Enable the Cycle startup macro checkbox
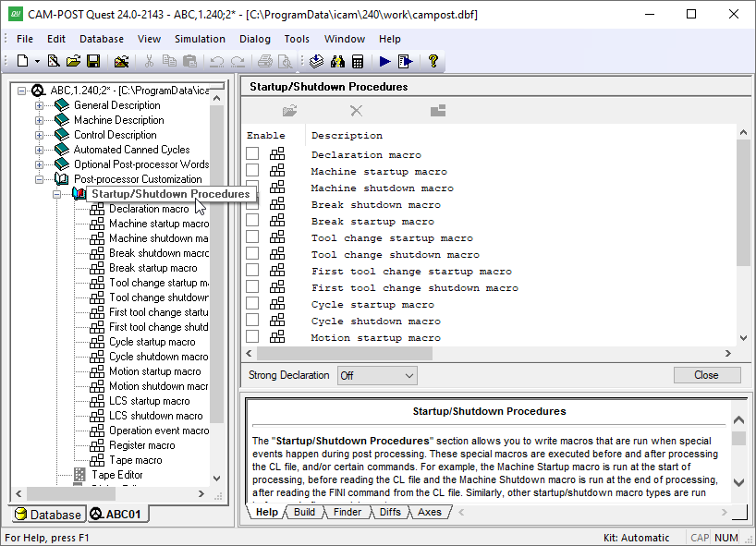 click(252, 303)
